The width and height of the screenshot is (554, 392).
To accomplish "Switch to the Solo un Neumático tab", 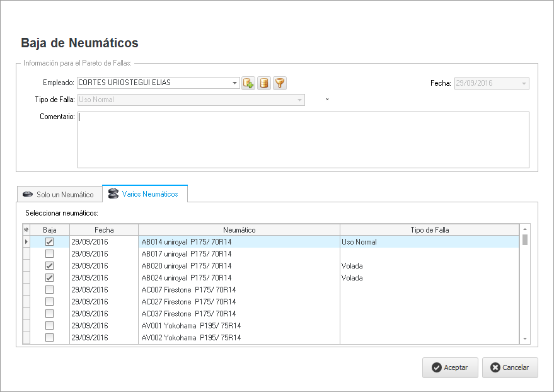I will [x=59, y=195].
